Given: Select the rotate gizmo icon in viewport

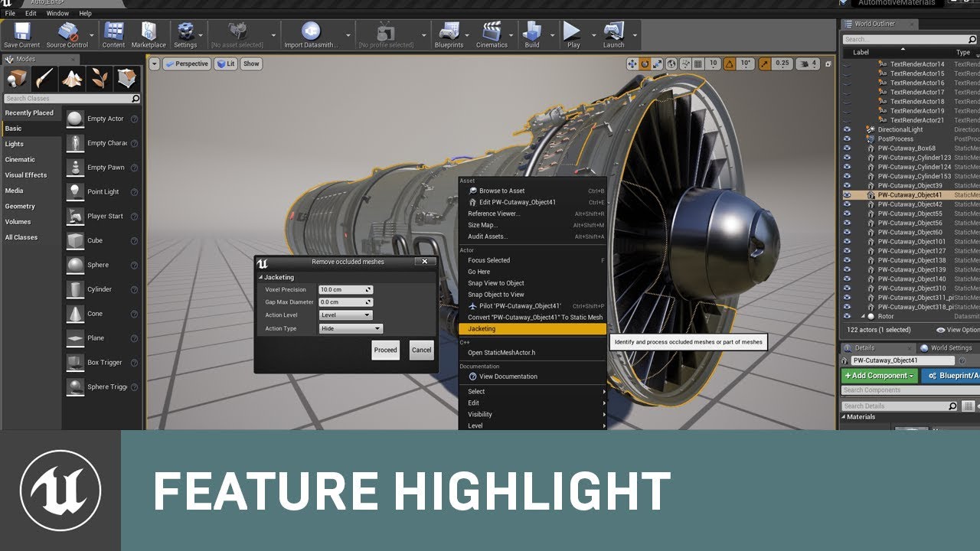Looking at the screenshot, I should [644, 64].
